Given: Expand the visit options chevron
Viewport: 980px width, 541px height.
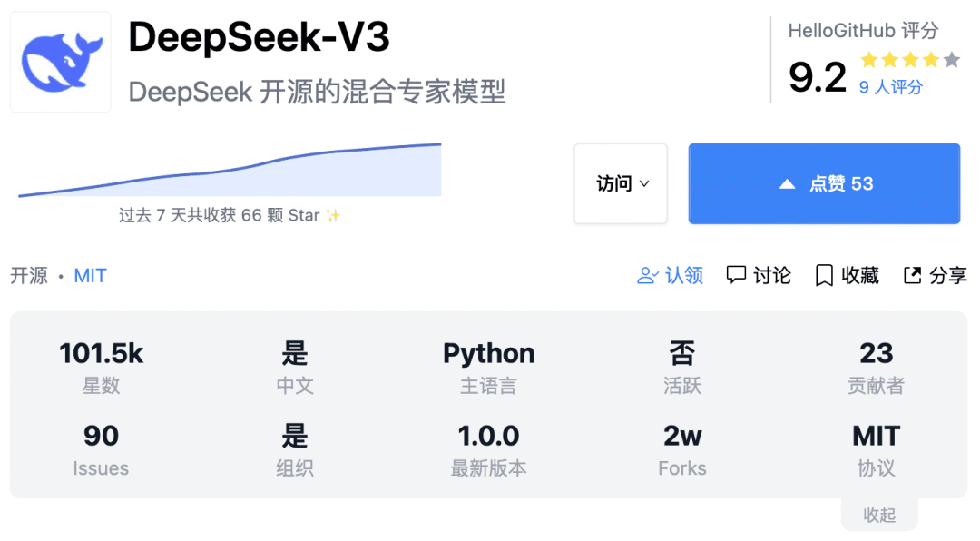Looking at the screenshot, I should tap(645, 184).
